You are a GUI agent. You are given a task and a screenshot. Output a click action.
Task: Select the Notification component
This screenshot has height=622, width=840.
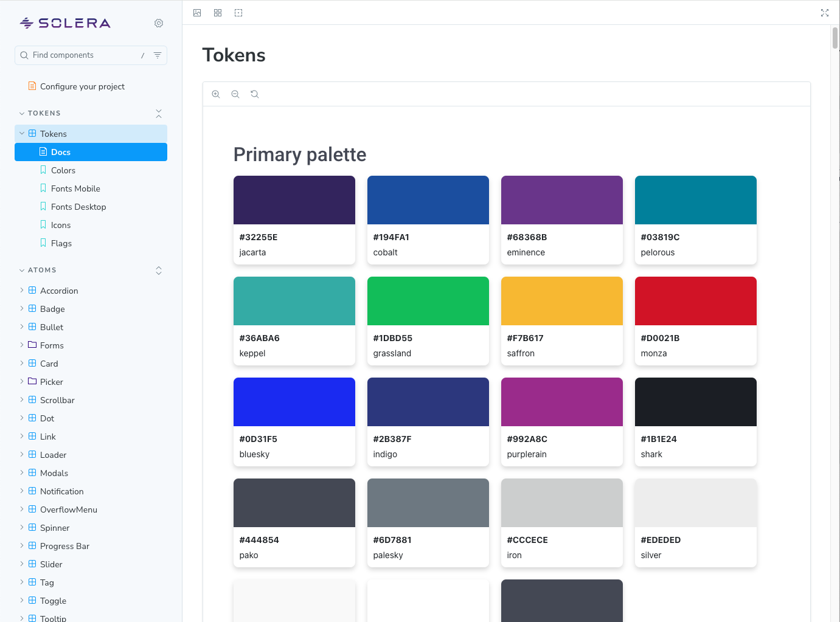[x=91, y=491]
